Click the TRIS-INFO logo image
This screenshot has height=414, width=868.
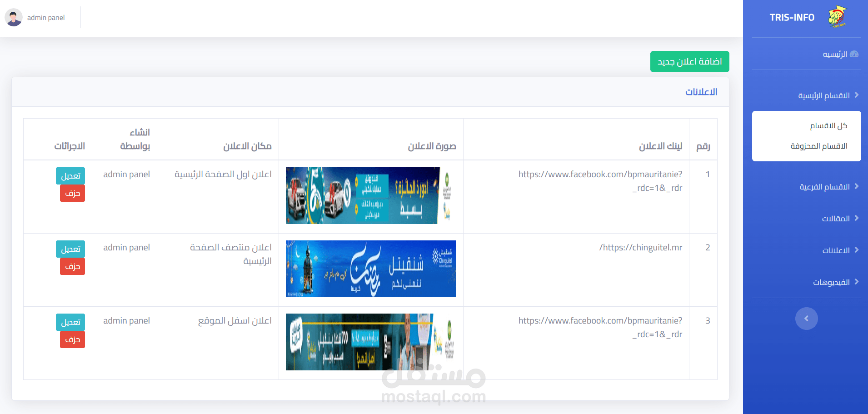click(x=837, y=17)
